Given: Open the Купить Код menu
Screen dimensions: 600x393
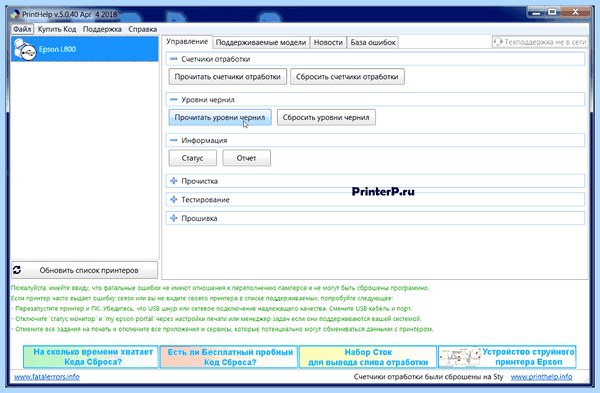Looking at the screenshot, I should tap(57, 29).
